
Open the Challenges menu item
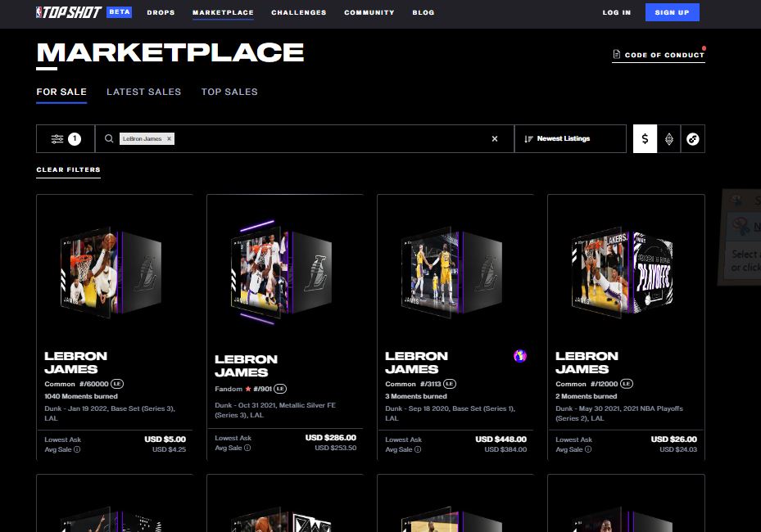pyautogui.click(x=299, y=12)
